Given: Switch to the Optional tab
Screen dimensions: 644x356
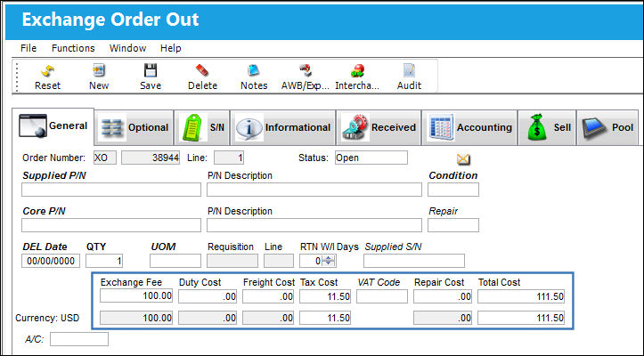Looking at the screenshot, I should (135, 127).
